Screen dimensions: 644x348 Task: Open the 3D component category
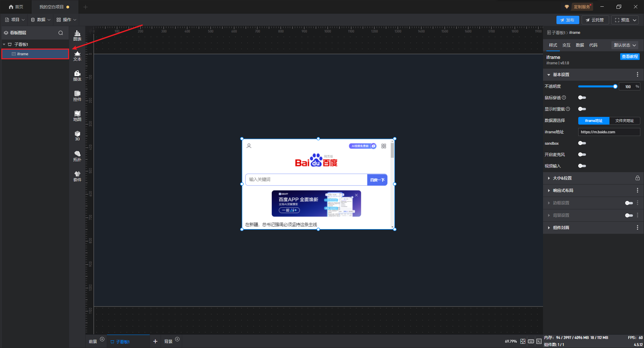tap(77, 136)
